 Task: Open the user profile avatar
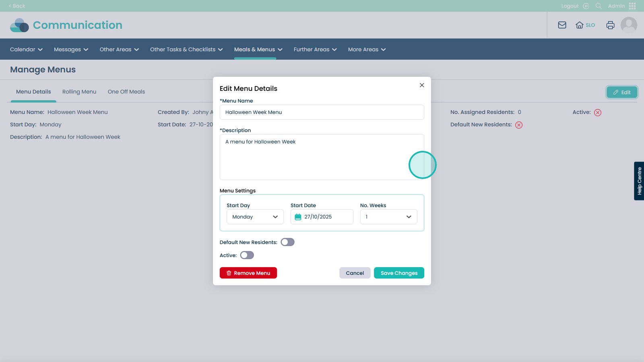629,25
